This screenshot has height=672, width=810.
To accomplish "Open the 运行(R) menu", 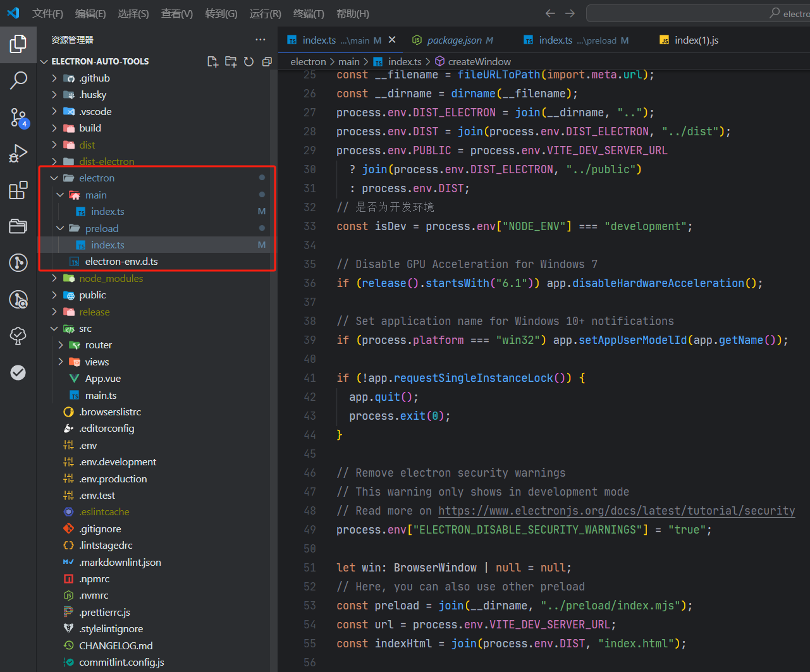I will point(266,13).
